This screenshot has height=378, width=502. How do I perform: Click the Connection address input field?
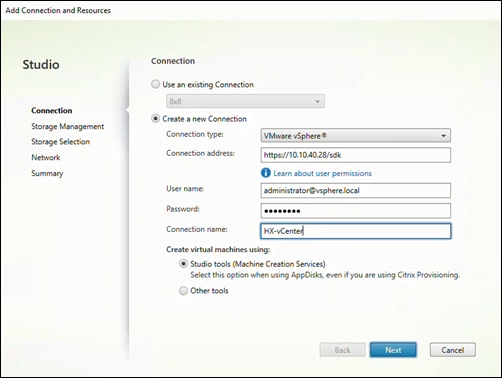(355, 155)
